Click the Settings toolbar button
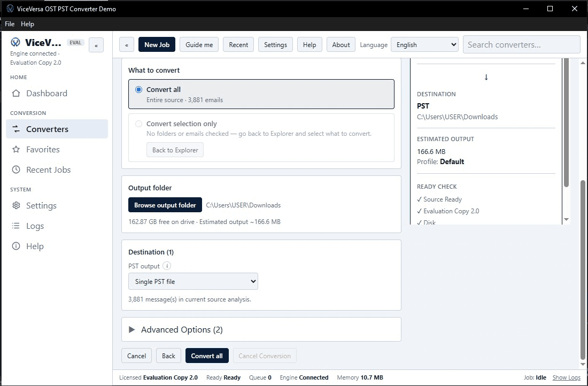Image resolution: width=588 pixels, height=386 pixels. 275,44
